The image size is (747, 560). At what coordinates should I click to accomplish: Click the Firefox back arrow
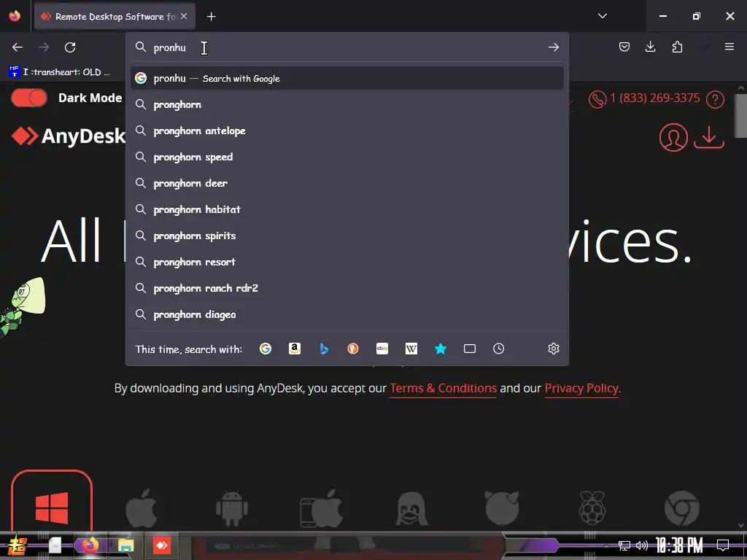pyautogui.click(x=18, y=47)
